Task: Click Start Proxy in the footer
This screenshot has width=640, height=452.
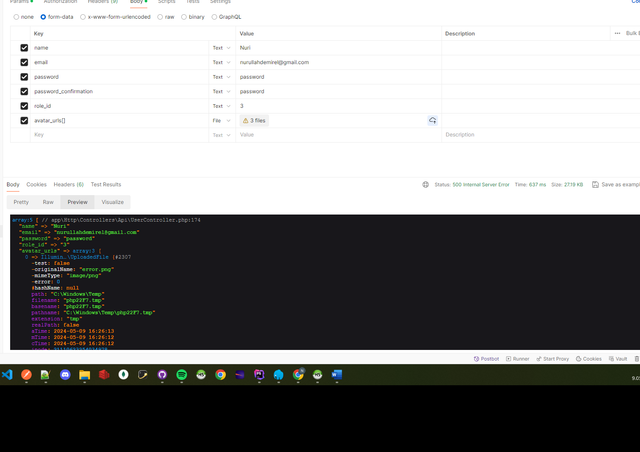Action: click(552, 359)
